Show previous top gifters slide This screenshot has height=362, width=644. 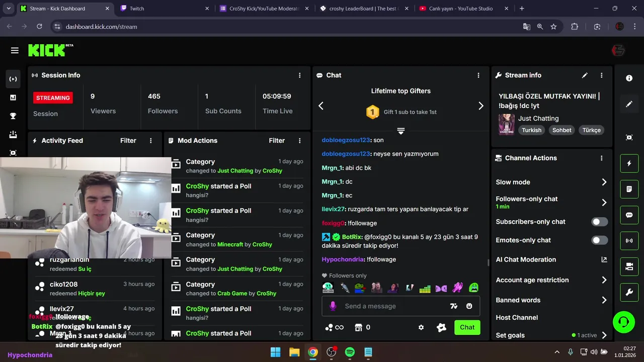tap(321, 106)
